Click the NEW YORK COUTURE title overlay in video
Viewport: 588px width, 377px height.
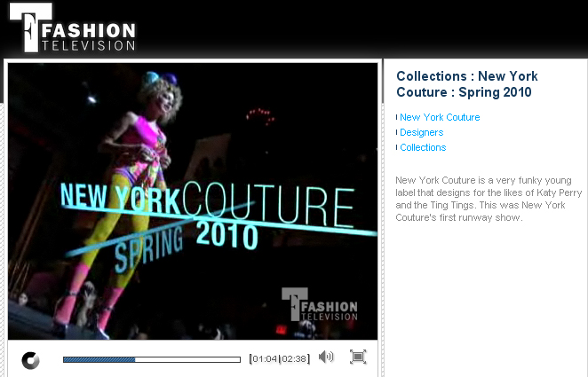[207, 204]
